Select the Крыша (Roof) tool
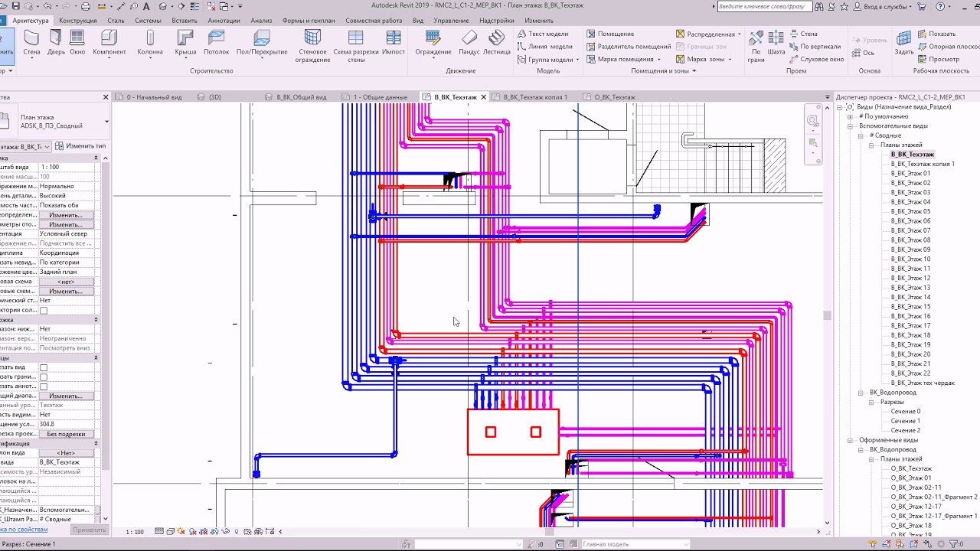 [x=185, y=43]
